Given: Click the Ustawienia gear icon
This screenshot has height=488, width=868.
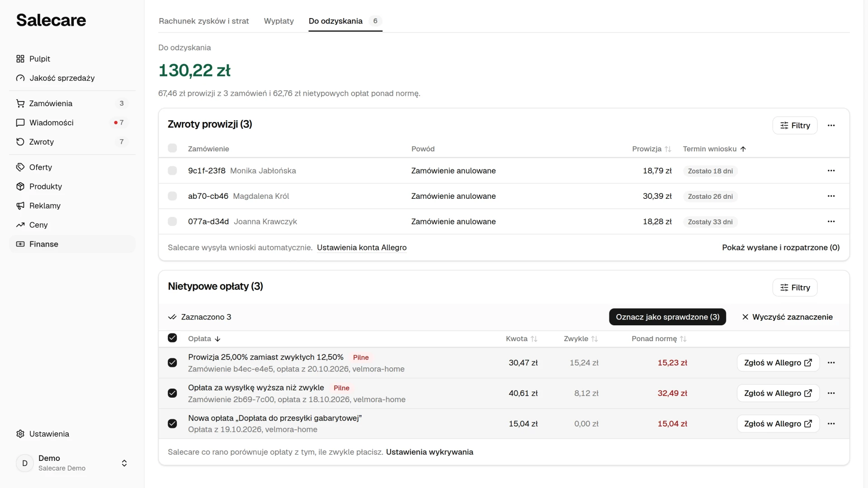Looking at the screenshot, I should tap(20, 434).
